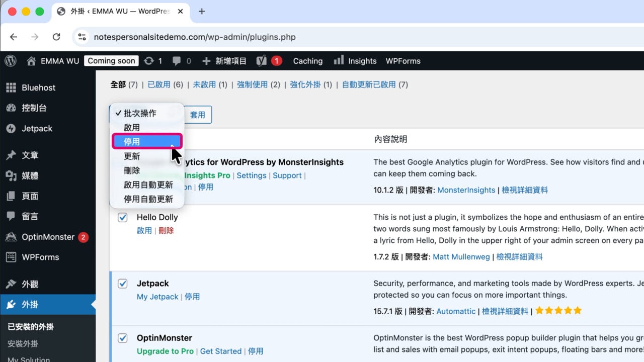This screenshot has height=362, width=644.
Task: Open MonsterInsights developer link
Action: 466,190
